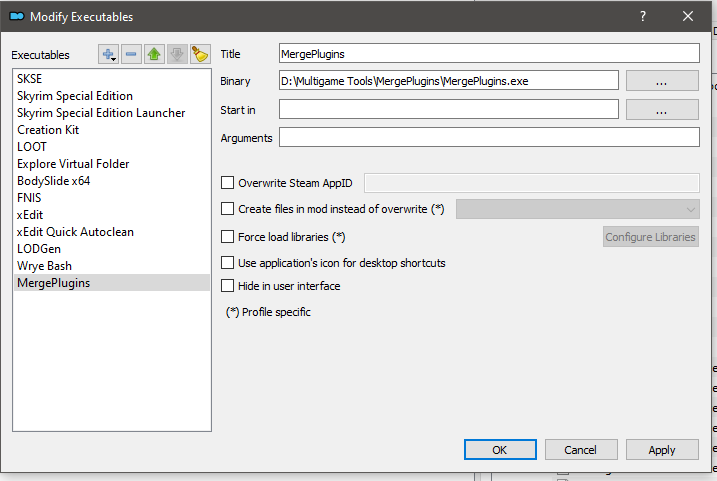Browse for the Start in folder
Viewport: 717px width, 481px height.
pyautogui.click(x=662, y=110)
